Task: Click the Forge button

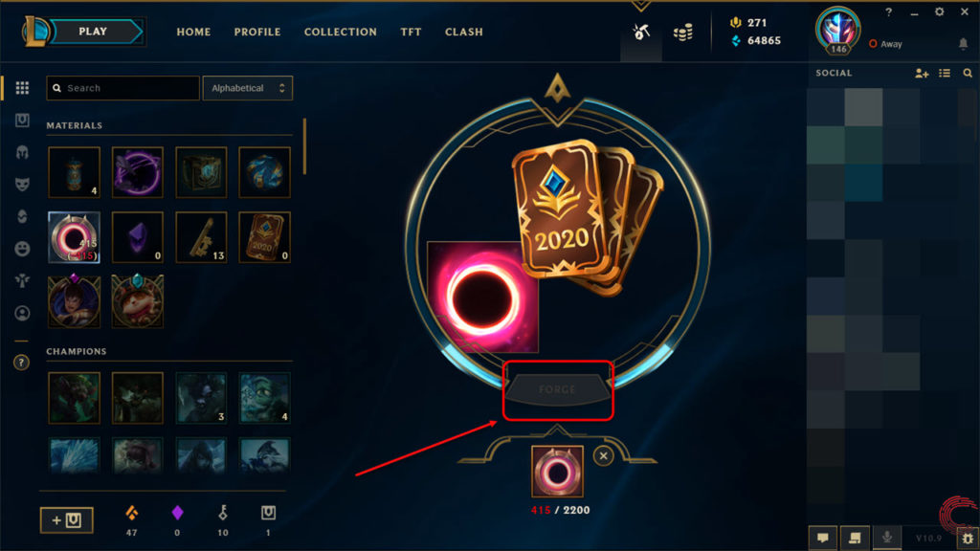Action: click(558, 389)
